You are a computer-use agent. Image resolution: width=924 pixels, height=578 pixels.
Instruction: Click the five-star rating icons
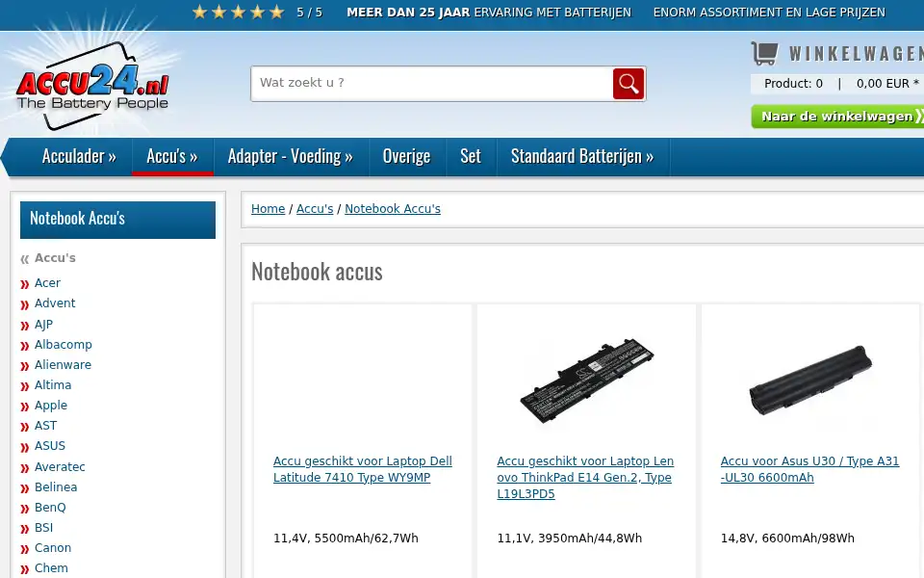coord(239,12)
